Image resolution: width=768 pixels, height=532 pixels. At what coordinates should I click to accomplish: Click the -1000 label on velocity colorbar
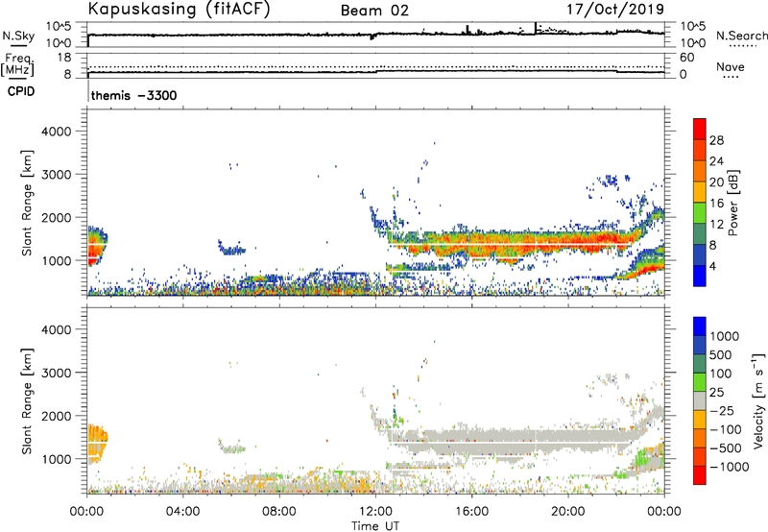click(729, 467)
